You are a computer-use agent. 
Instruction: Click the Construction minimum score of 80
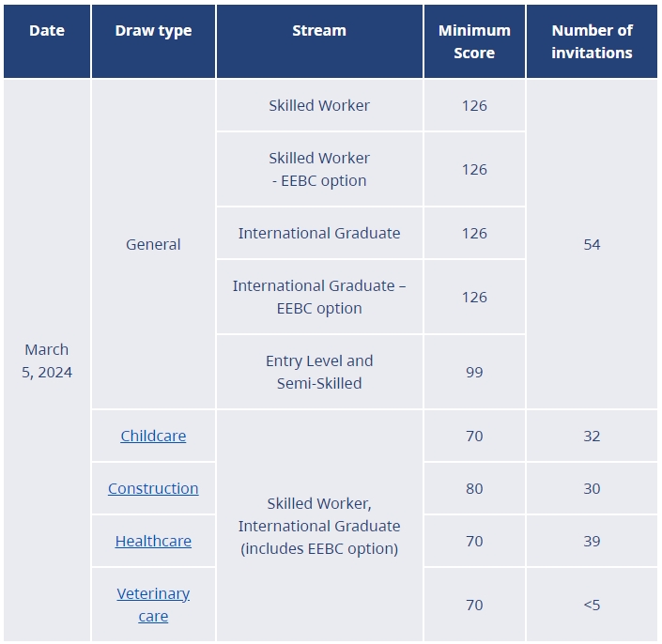[x=474, y=488]
